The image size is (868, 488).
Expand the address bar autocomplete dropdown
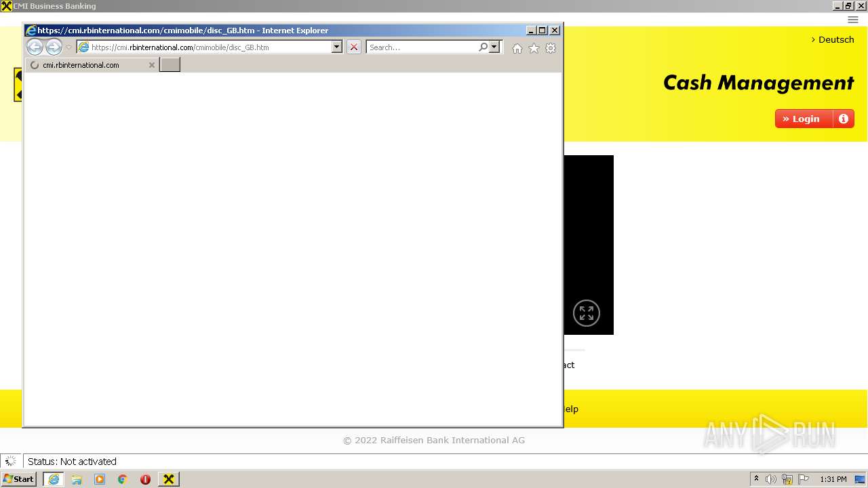point(336,47)
